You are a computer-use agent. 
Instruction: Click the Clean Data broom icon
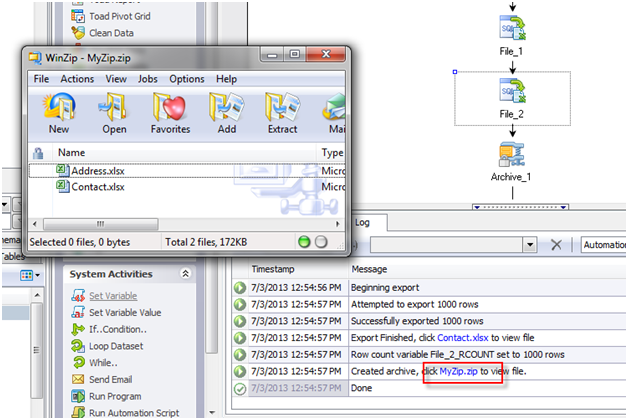78,33
